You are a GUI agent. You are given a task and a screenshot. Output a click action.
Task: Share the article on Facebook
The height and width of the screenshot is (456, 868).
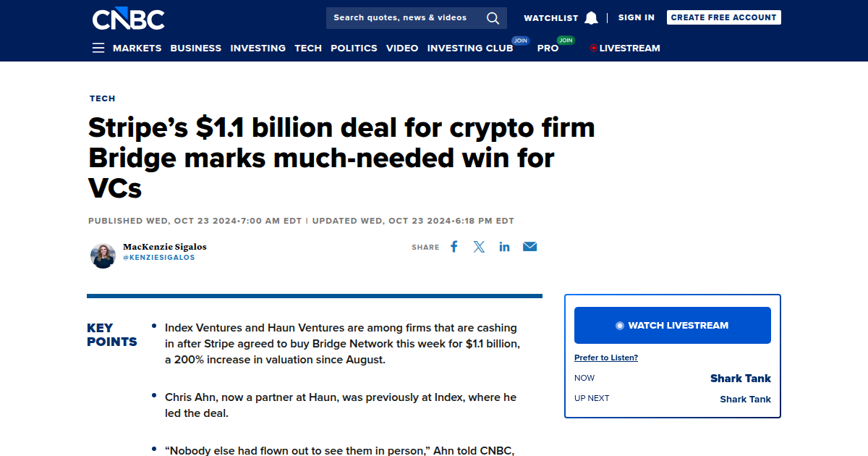[x=454, y=246]
